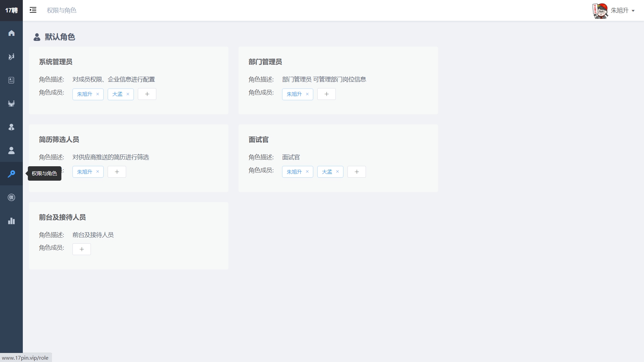Add a member to 面试官 role
Image resolution: width=644 pixels, height=362 pixels.
point(357,172)
